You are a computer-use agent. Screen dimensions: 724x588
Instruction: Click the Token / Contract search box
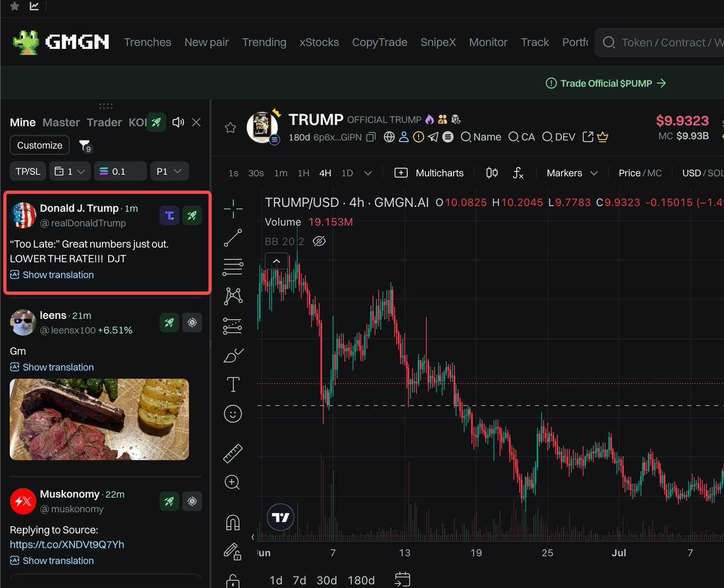tap(661, 42)
